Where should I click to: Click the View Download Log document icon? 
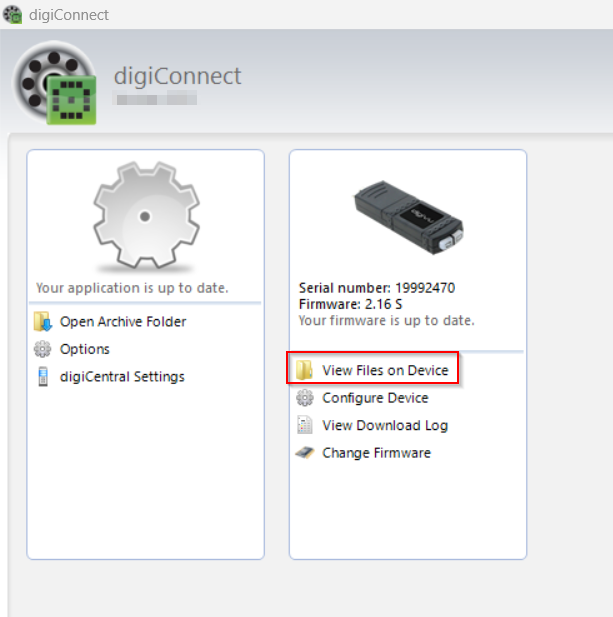[x=305, y=425]
